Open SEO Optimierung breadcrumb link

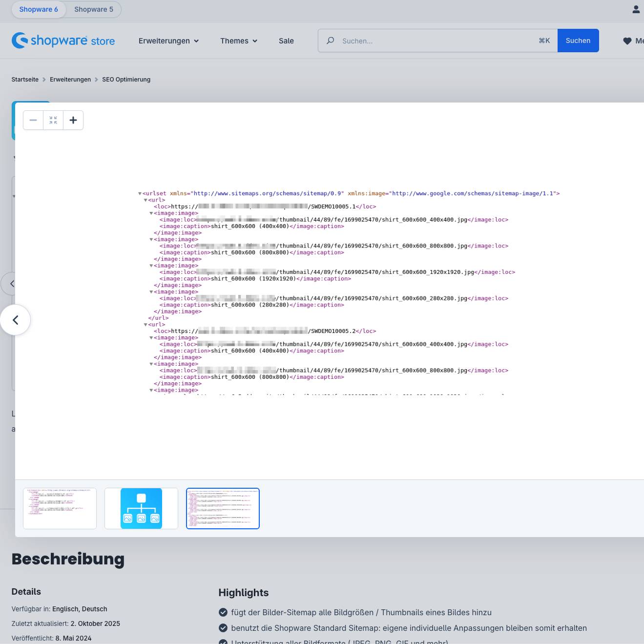tap(126, 80)
